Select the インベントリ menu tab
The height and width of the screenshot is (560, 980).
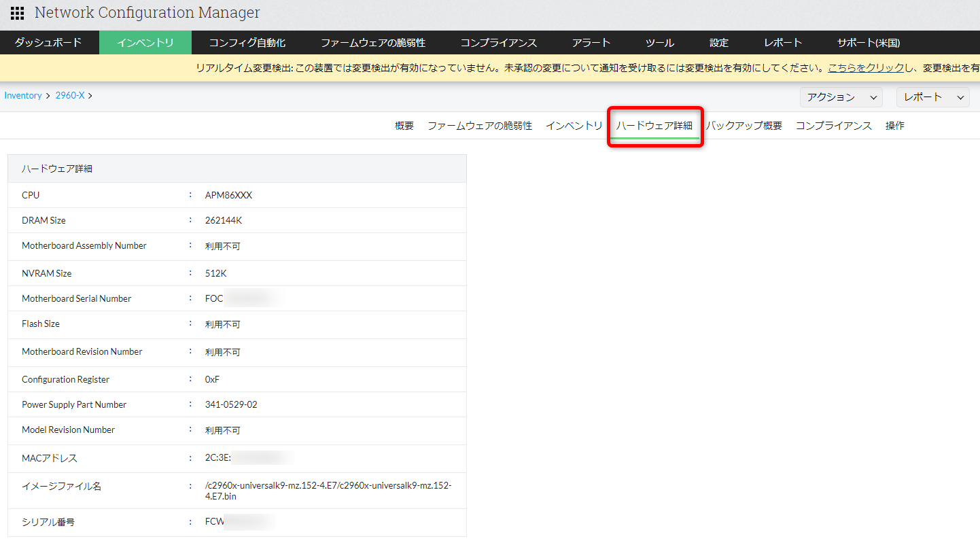[x=145, y=43]
